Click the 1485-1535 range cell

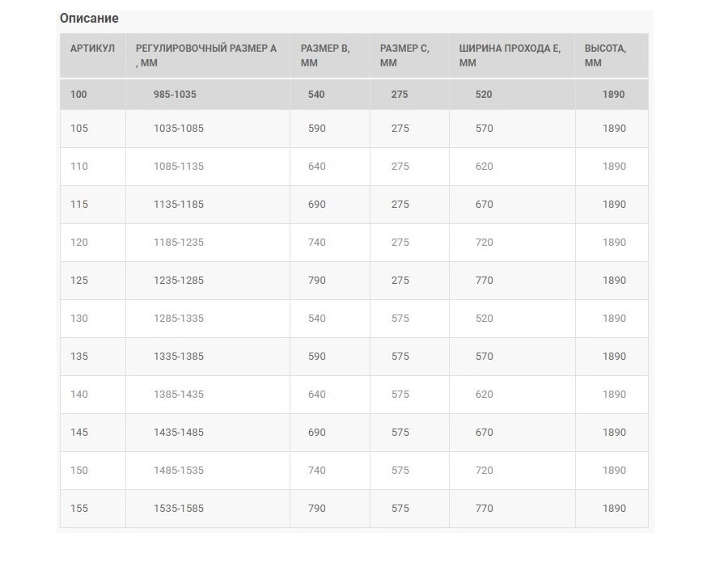(x=208, y=471)
